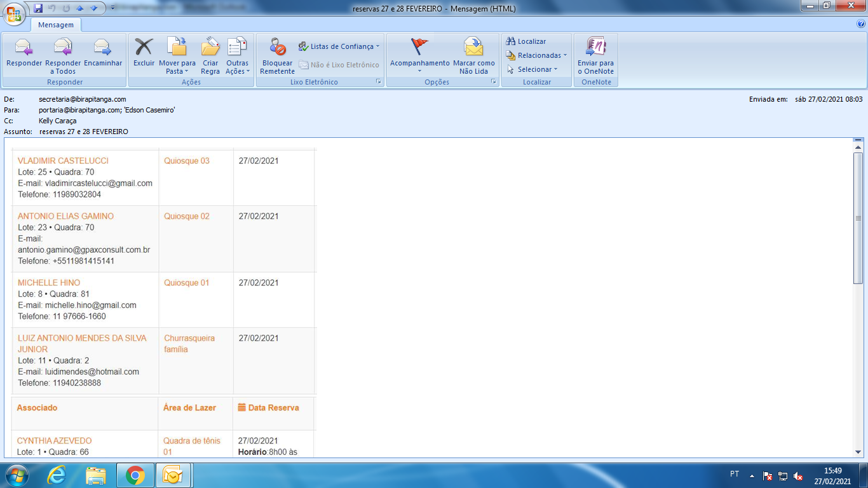The image size is (868, 488).
Task: Open the VLADIMIR CASTELUCCI link
Action: pos(63,161)
